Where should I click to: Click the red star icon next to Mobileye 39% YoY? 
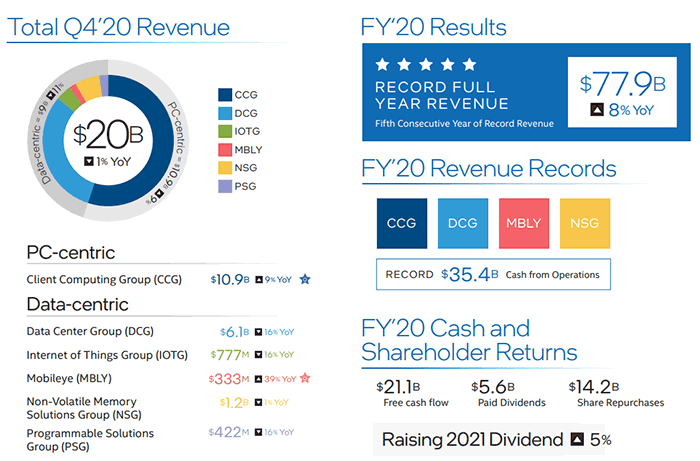click(305, 378)
